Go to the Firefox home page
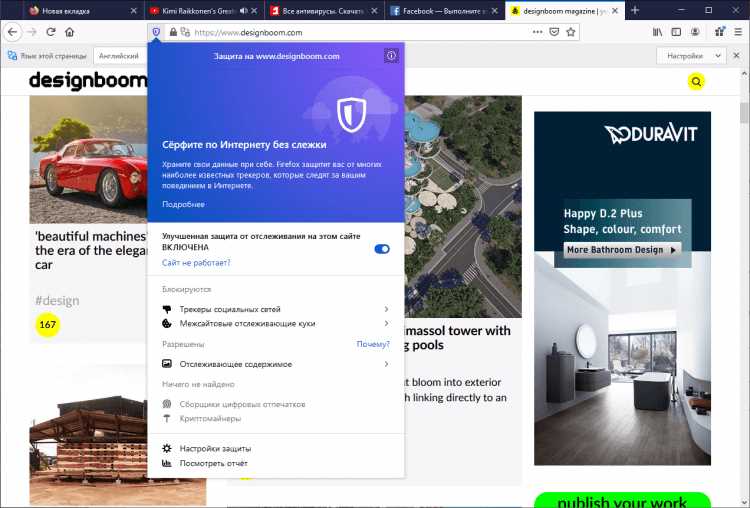Image resolution: width=750 pixels, height=508 pixels. click(70, 32)
